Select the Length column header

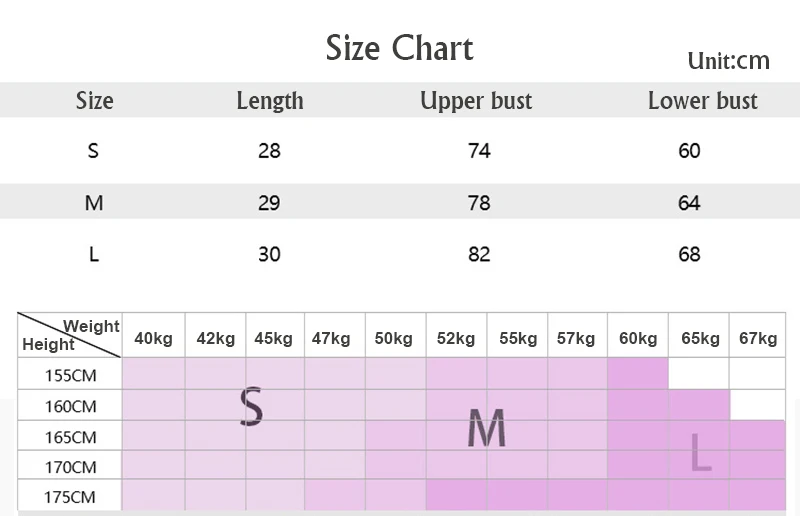click(x=270, y=101)
